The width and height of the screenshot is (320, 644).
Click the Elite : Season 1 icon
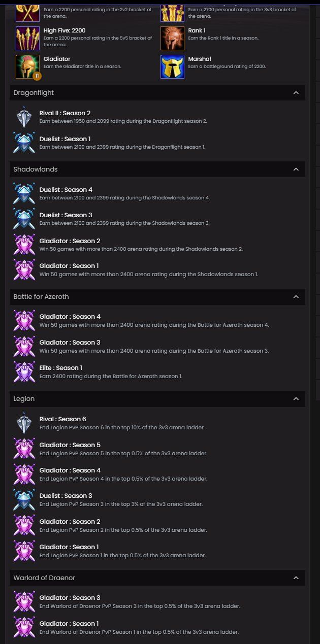pos(24,372)
